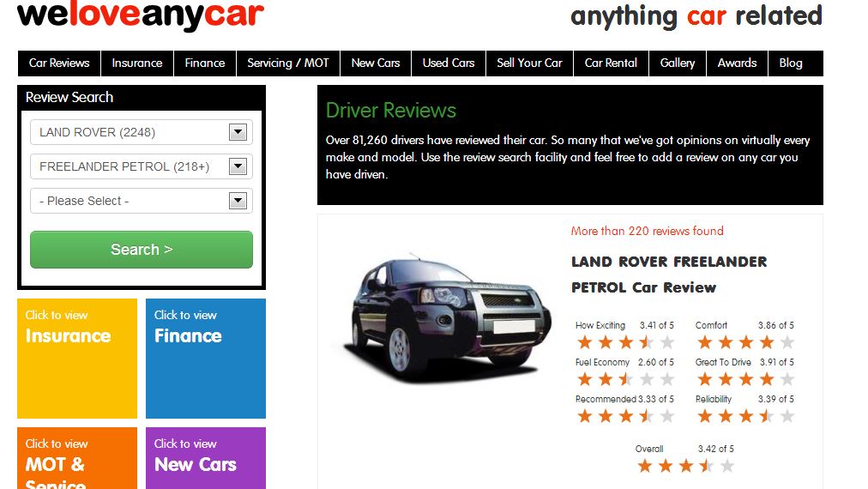Click the yellow Insurance tile
Screen dimensions: 868x489
click(x=77, y=359)
